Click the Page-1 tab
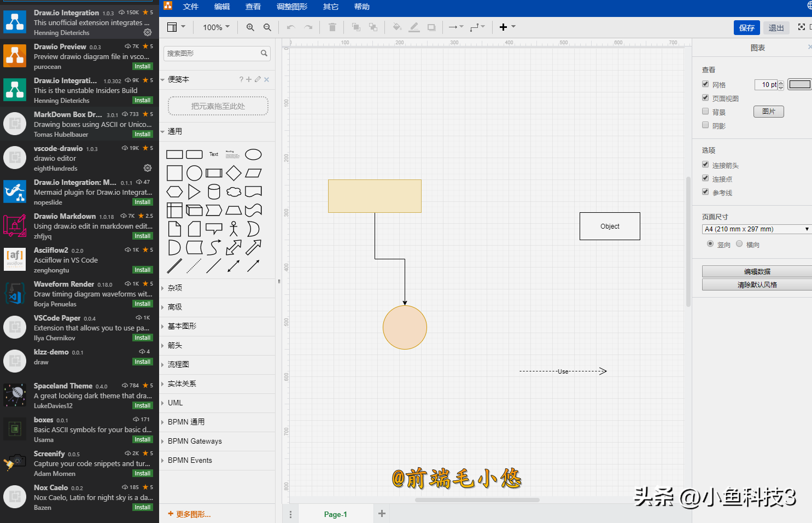 tap(335, 514)
